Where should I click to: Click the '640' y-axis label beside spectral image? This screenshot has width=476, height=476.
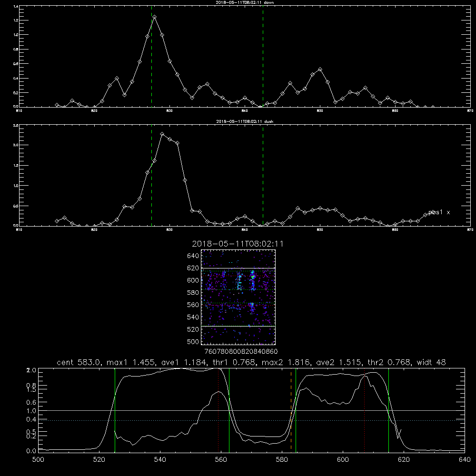[x=193, y=256]
